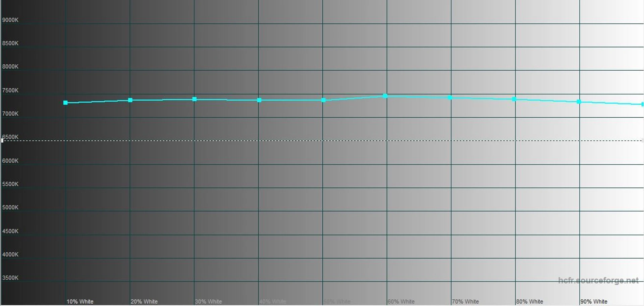Click the 90% White data point marker
644x306 pixels.
click(x=579, y=102)
